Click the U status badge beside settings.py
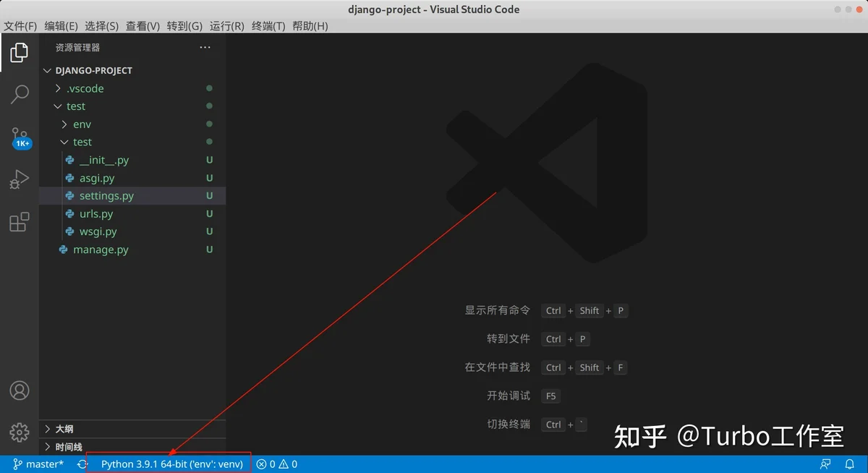This screenshot has width=868, height=473. (x=209, y=196)
